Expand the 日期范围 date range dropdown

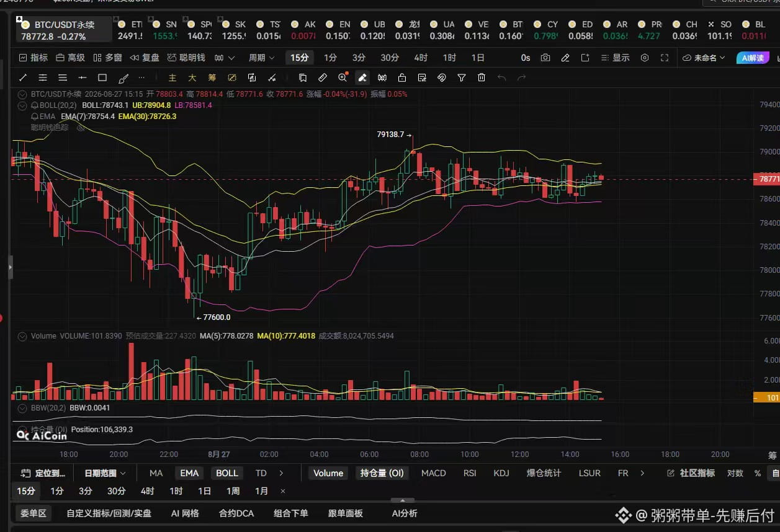(105, 473)
